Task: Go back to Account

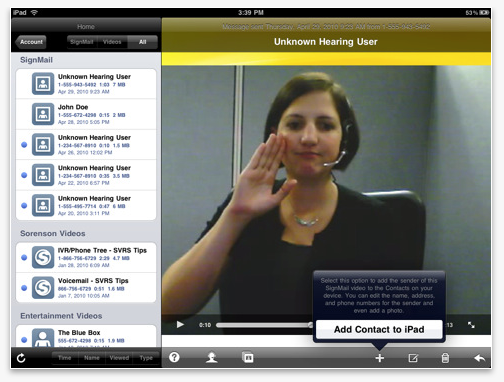Action: [31, 42]
